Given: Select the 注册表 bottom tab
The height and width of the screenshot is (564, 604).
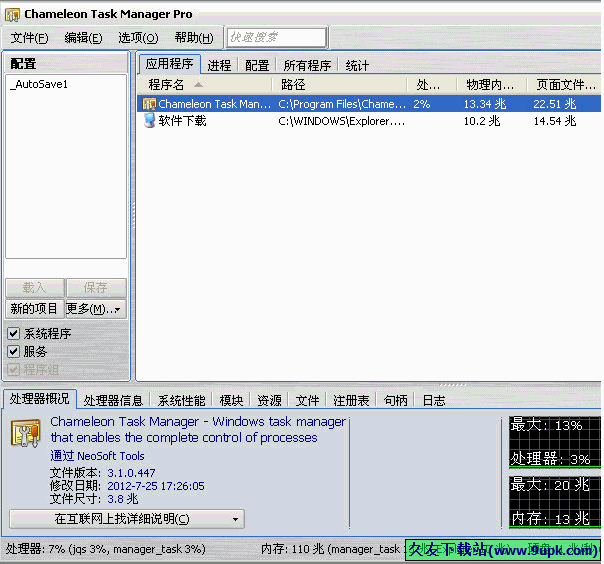Looking at the screenshot, I should point(351,401).
